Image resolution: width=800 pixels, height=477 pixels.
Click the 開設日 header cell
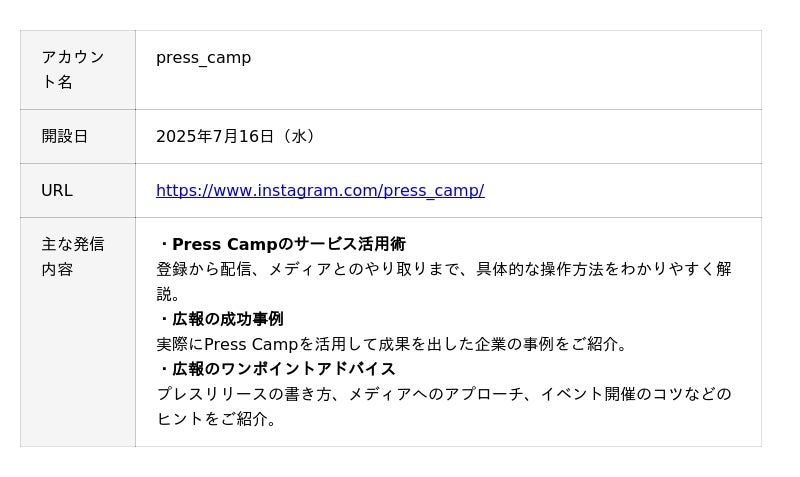(x=78, y=136)
